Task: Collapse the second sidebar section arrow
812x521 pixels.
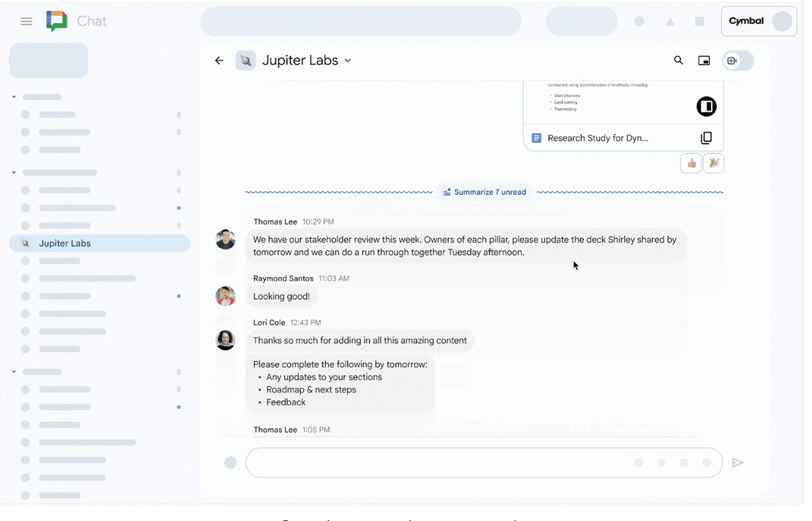Action: 14,172
